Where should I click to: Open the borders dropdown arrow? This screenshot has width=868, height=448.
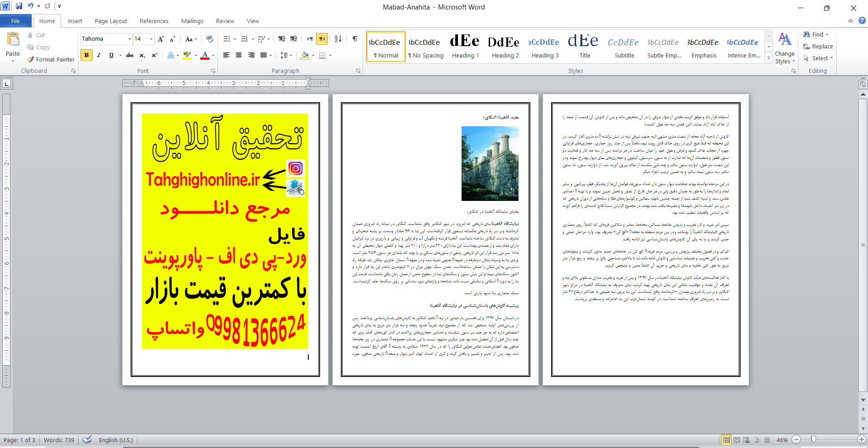[330, 55]
